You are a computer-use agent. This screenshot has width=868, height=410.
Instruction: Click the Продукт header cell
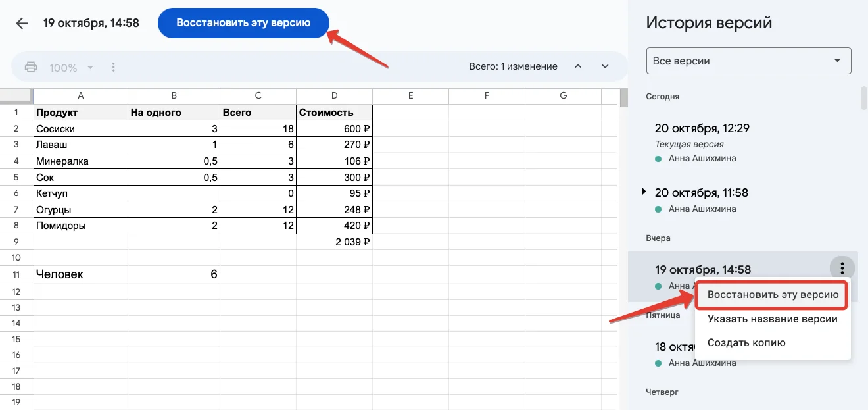click(x=81, y=112)
